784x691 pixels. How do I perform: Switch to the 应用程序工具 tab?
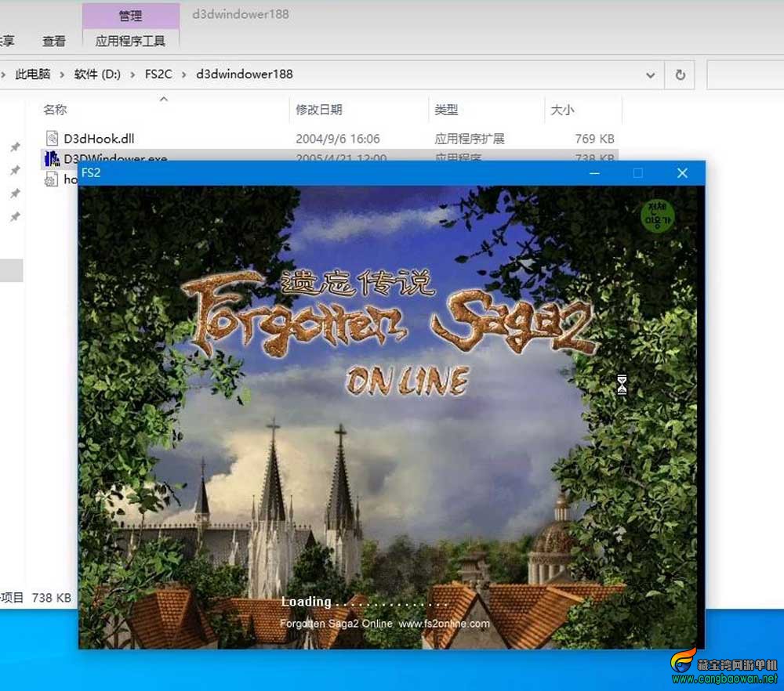point(130,41)
